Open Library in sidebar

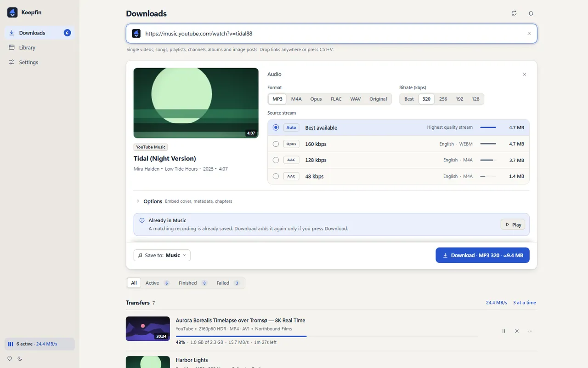(40, 47)
